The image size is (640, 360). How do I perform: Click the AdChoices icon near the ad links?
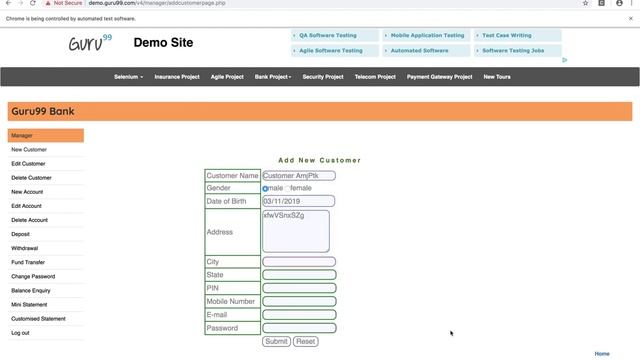coord(565,60)
